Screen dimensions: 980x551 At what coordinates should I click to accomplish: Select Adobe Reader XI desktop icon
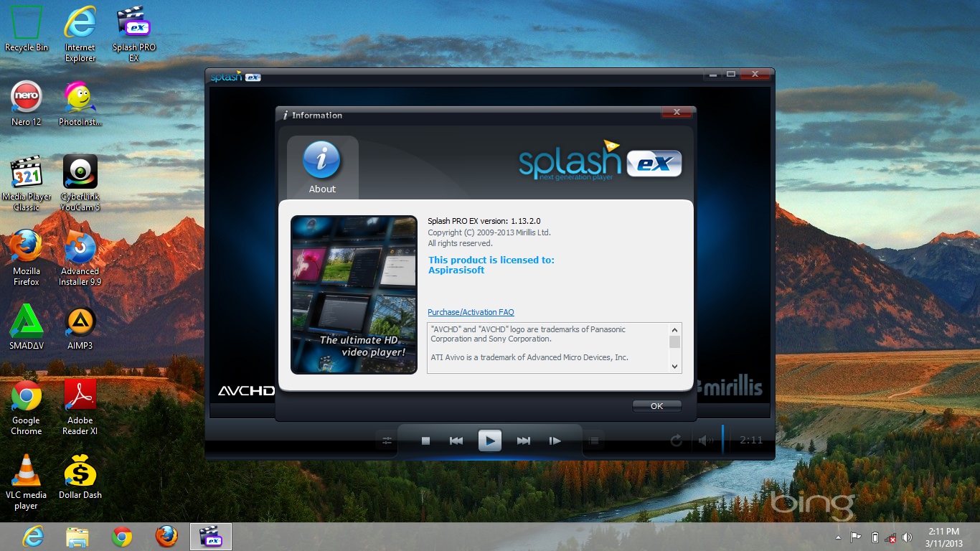click(x=80, y=407)
